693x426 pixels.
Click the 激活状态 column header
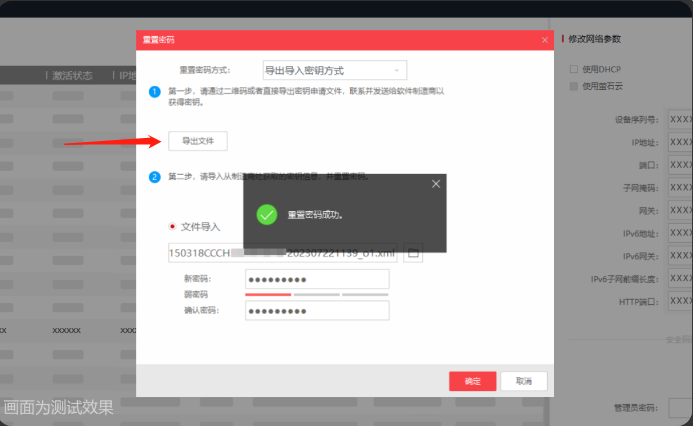pyautogui.click(x=72, y=76)
